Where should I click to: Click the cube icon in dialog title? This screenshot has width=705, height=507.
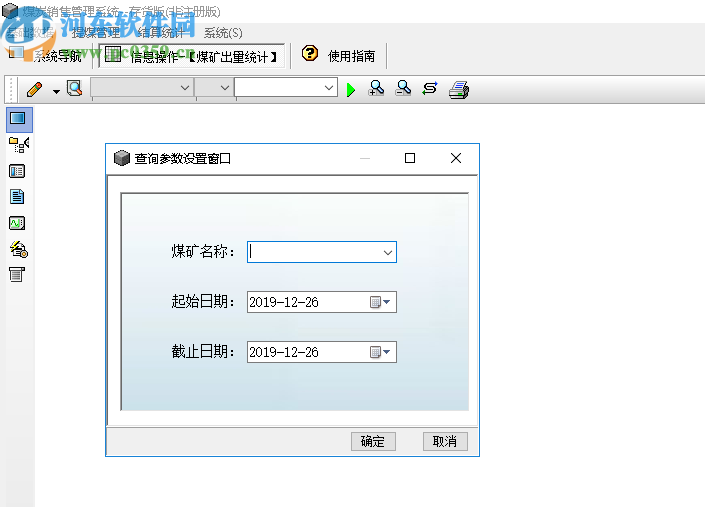[x=122, y=158]
